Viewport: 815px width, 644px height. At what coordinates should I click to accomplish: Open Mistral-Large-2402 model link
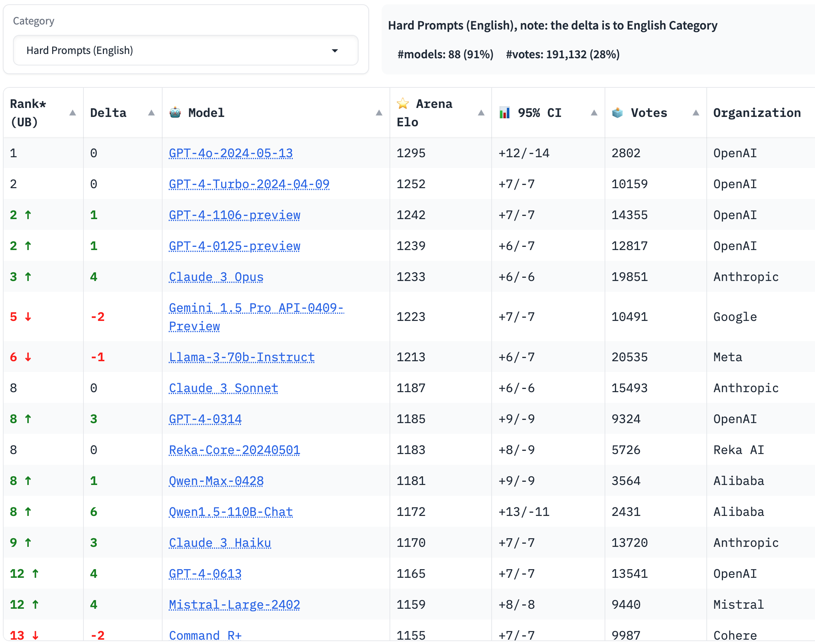234,604
